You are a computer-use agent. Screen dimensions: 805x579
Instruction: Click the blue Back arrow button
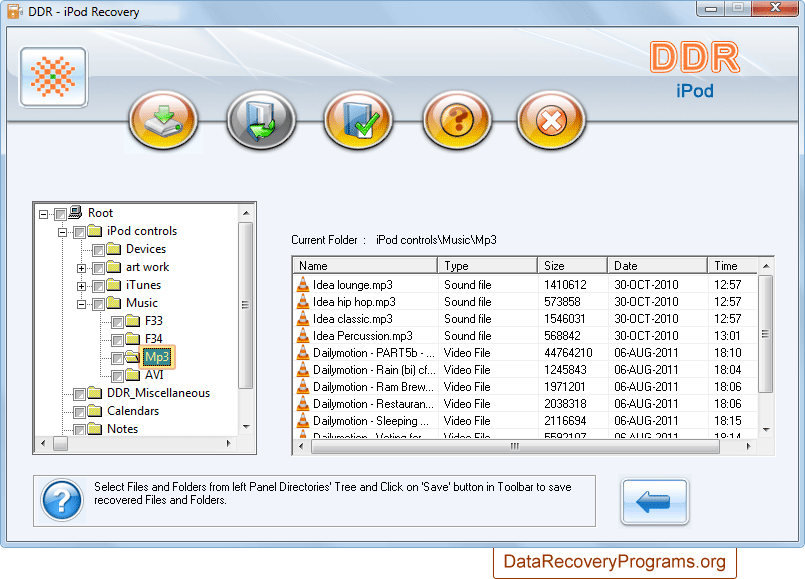point(655,501)
